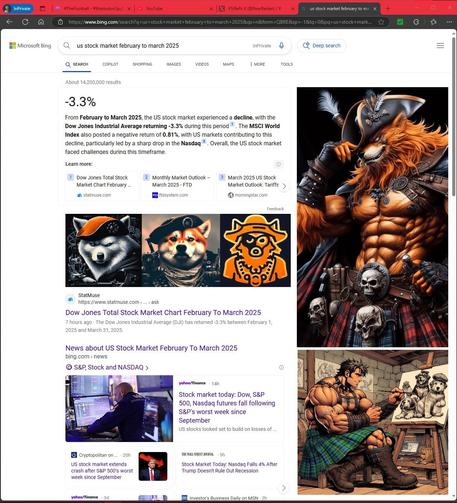The image size is (457, 503).
Task: Open the kilted painter with puppies image
Action: point(372,422)
